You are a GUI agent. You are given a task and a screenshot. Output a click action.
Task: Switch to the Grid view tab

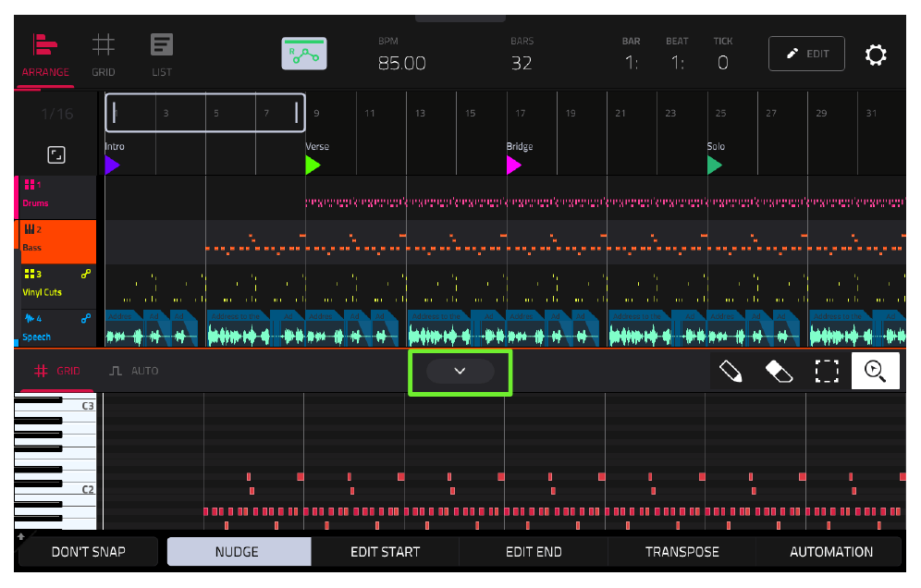pos(104,55)
